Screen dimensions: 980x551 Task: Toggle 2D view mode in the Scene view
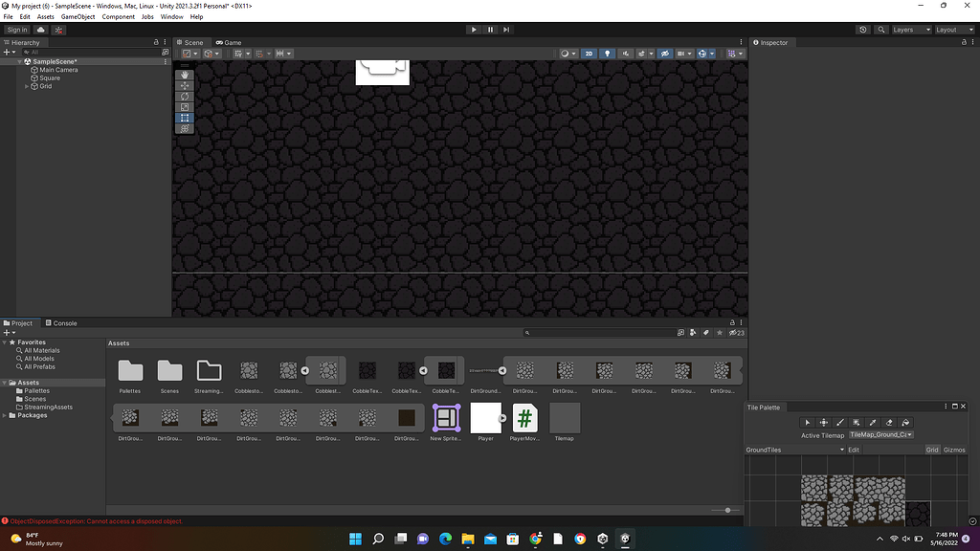[589, 54]
